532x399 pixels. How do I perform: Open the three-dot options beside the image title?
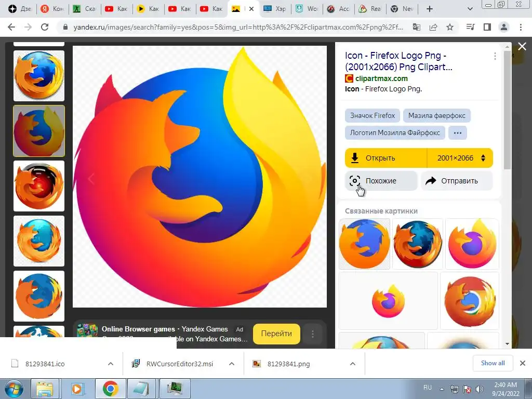click(x=495, y=56)
